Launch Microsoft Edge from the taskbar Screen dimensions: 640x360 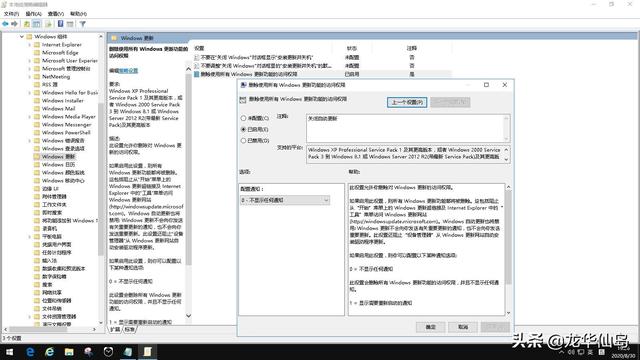point(30,351)
